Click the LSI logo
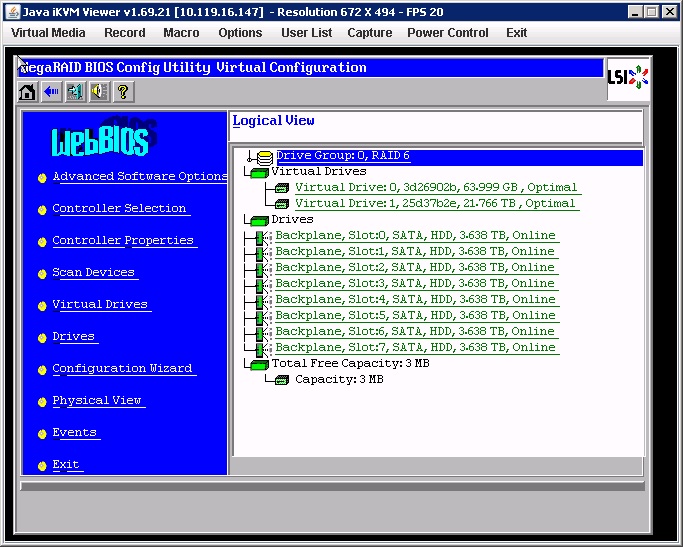This screenshot has width=683, height=547. (628, 78)
